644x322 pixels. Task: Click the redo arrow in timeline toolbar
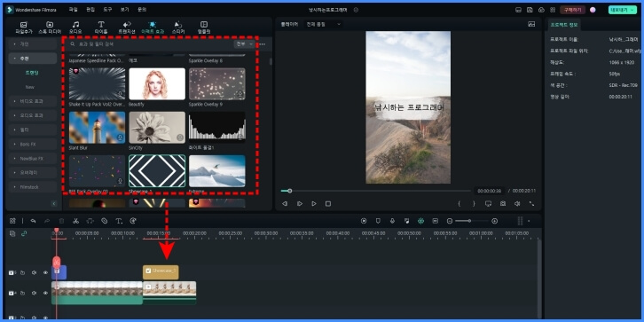(47, 221)
